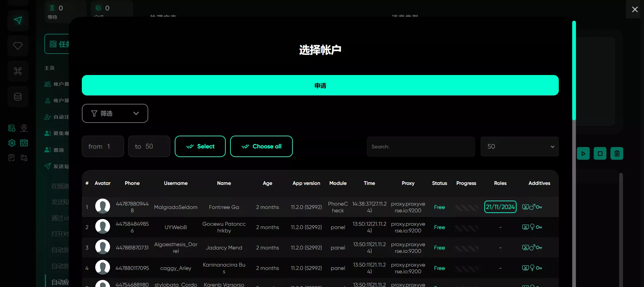
Task: Click the avatar of UYWebB account
Action: point(103,227)
